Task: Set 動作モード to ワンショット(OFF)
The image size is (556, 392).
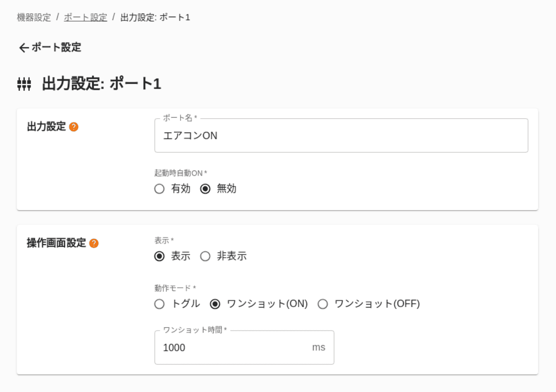Action: 323,304
